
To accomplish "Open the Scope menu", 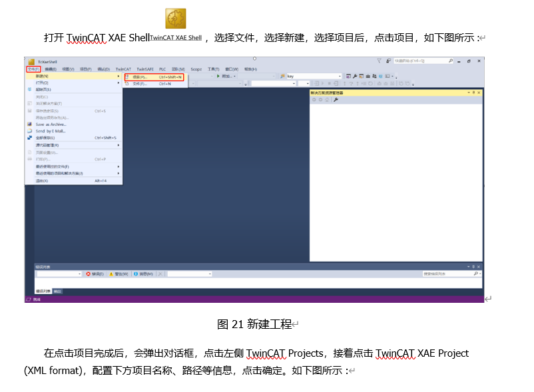I will click(196, 69).
